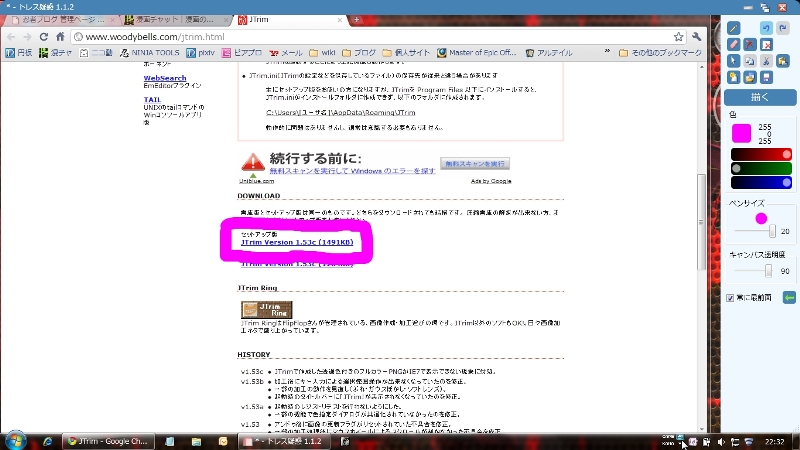Click the JTrim Version 1.53c (1491KB) link

click(x=297, y=242)
